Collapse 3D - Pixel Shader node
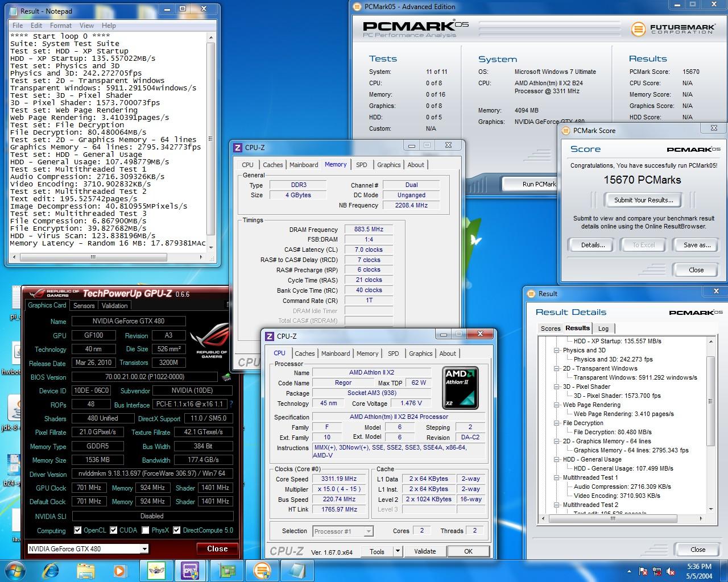Viewport: 728px width, 582px height. tap(557, 387)
